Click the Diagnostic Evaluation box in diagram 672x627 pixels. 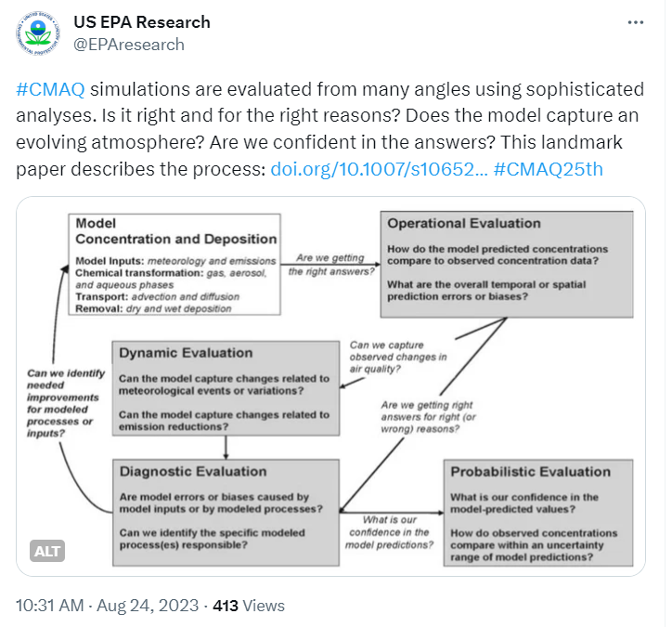tap(225, 510)
